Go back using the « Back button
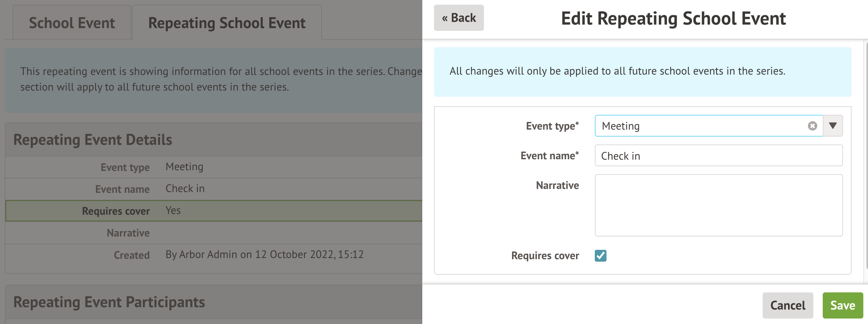 coord(459,18)
